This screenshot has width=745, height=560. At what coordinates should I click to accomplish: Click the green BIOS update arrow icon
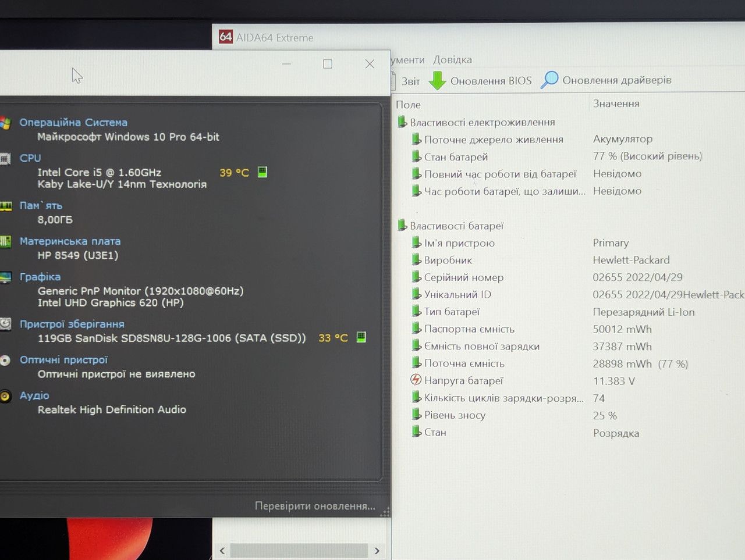click(437, 80)
